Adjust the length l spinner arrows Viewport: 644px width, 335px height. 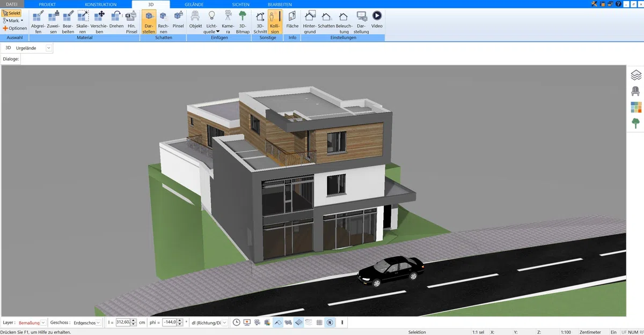coord(134,323)
